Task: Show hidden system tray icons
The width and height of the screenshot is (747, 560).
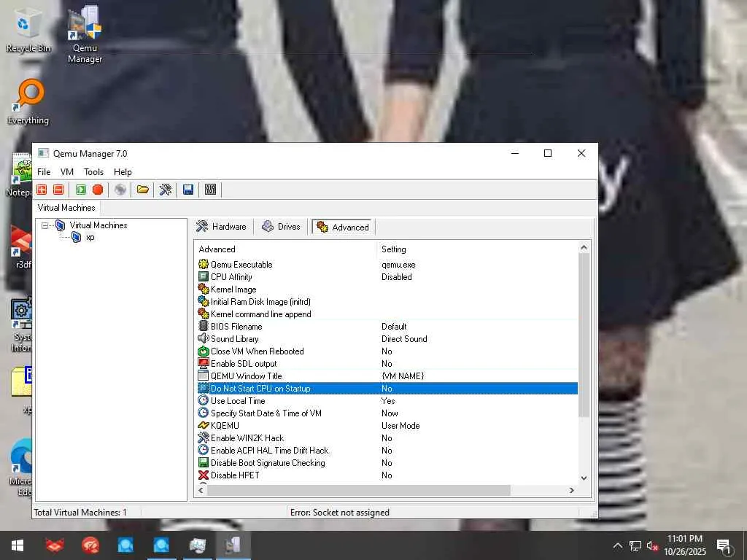Action: 617,545
